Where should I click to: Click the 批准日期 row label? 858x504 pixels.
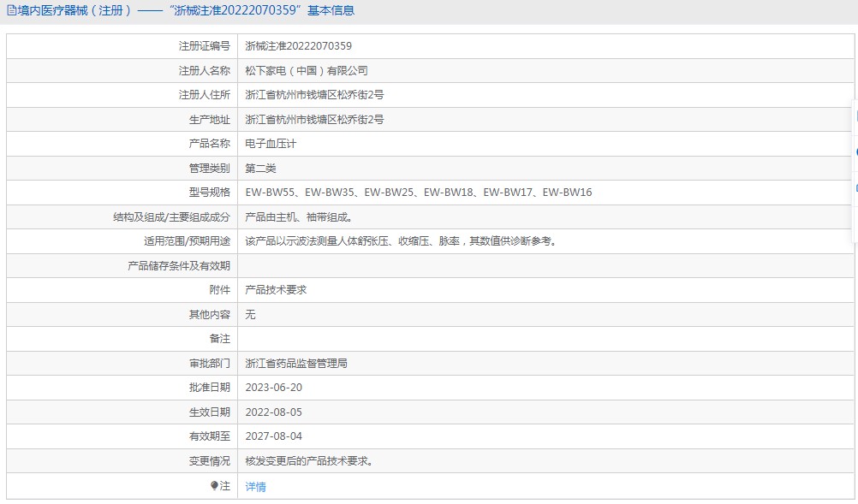pyautogui.click(x=210, y=388)
